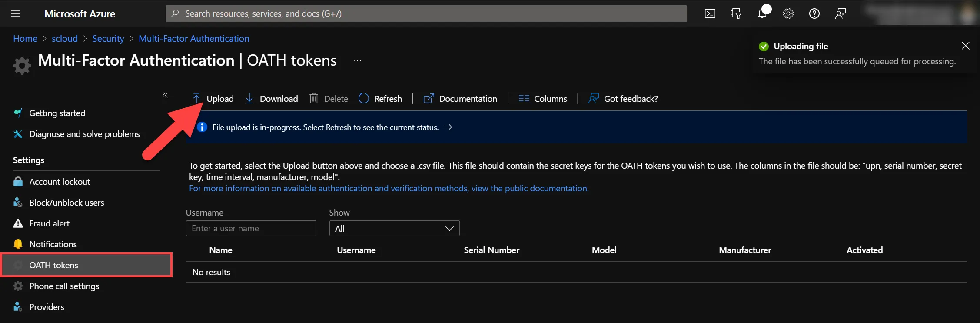Click the info icon in upload banner
The image size is (980, 323).
pos(202,127)
